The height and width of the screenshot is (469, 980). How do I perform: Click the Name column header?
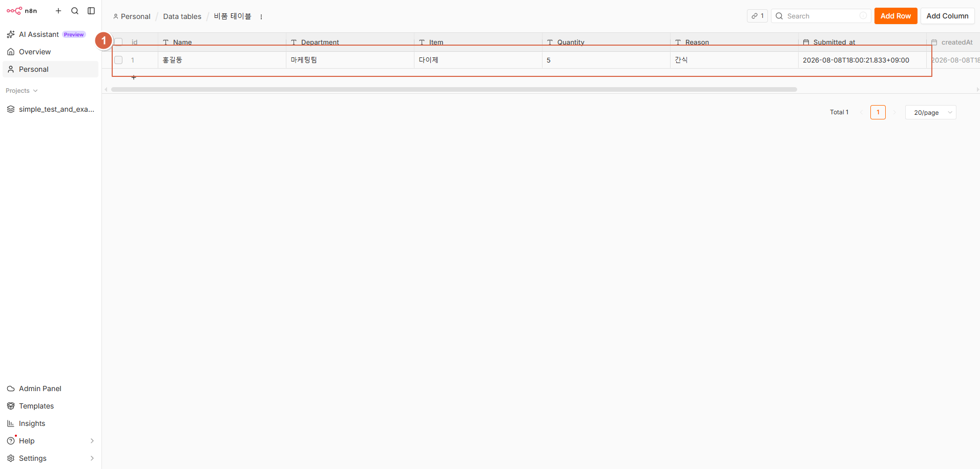tap(222, 42)
